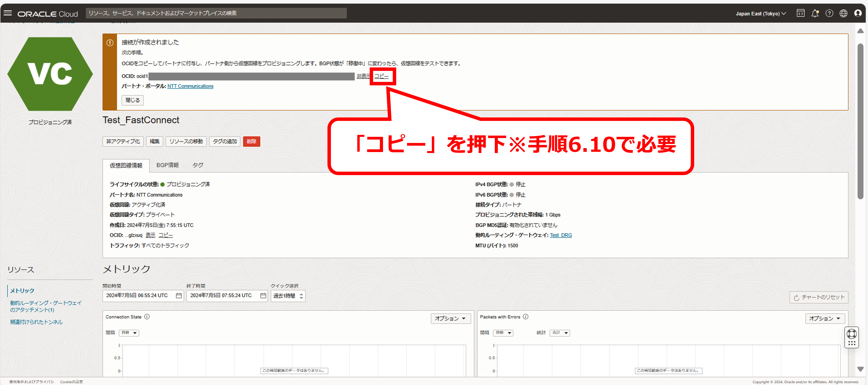Open the start time calendar picker icon
Viewport: 868px width, 385px height.
[179, 295]
